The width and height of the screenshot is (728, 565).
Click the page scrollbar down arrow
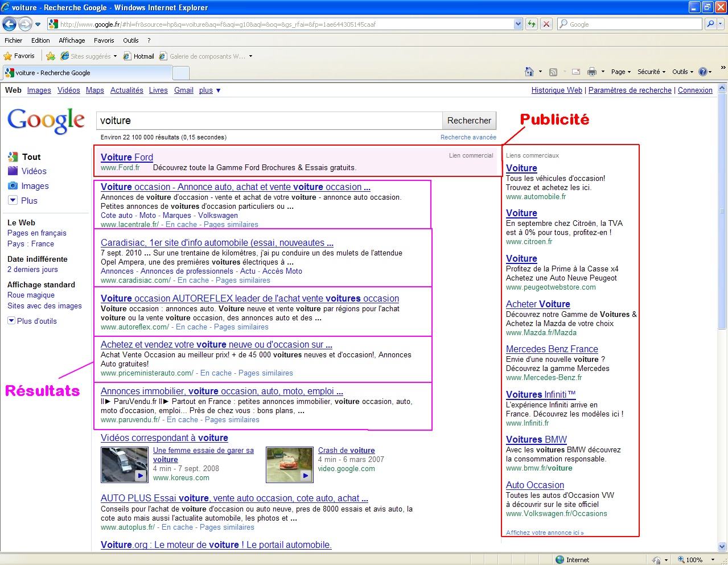coord(723,547)
